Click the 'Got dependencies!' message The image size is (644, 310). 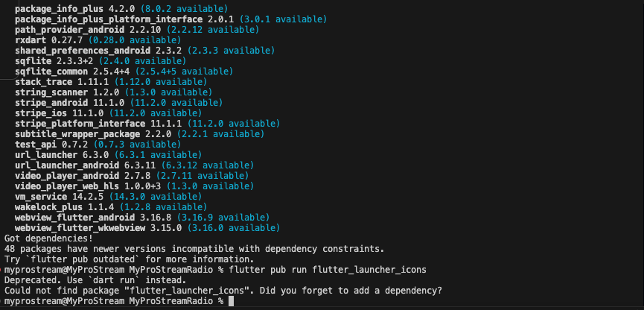(x=48, y=238)
